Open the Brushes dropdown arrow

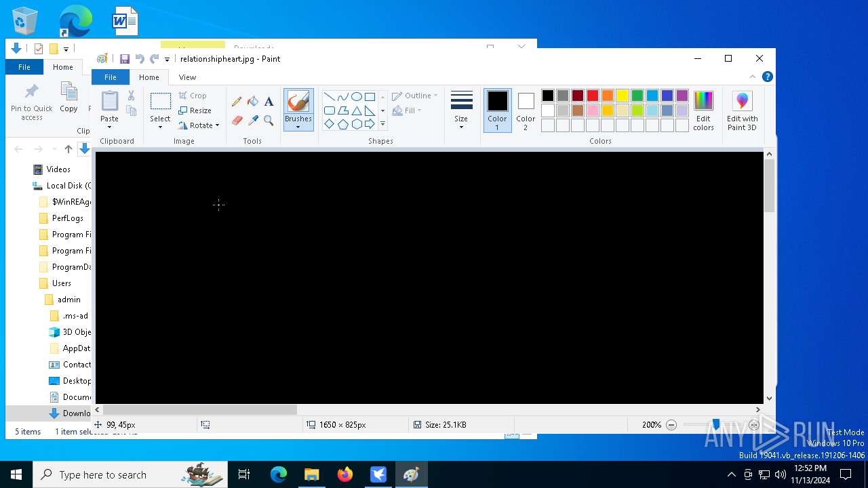point(298,127)
